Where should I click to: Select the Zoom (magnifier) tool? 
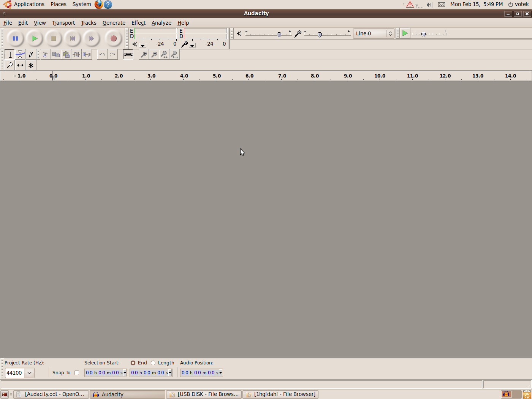10,65
